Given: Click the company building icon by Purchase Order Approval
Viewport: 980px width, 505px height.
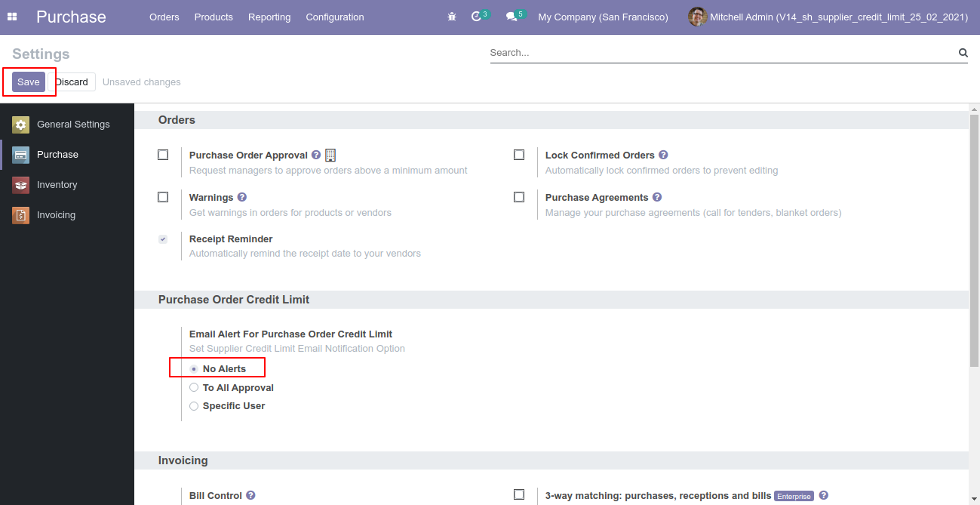Looking at the screenshot, I should tap(330, 155).
